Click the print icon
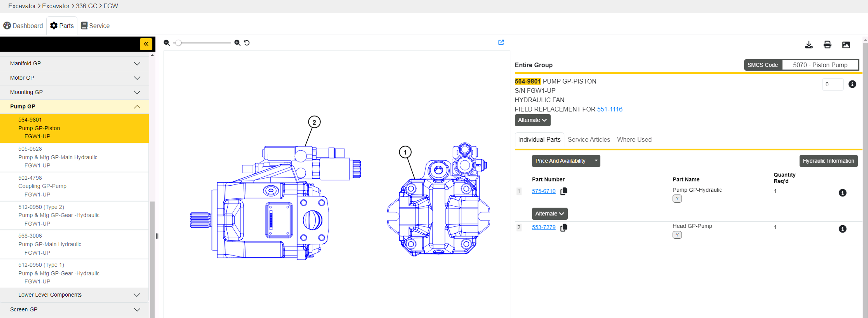The image size is (868, 318). tap(827, 45)
